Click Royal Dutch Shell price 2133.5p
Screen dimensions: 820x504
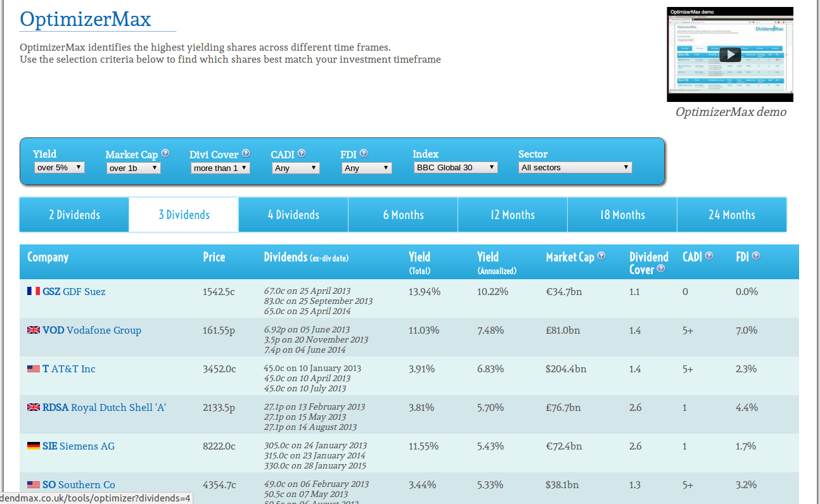tap(219, 407)
